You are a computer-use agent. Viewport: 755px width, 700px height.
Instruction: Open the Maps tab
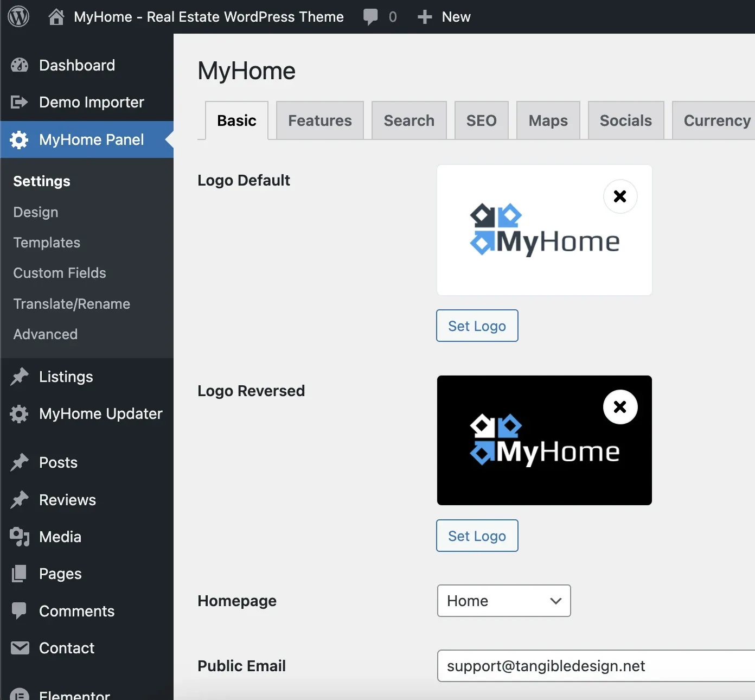548,120
